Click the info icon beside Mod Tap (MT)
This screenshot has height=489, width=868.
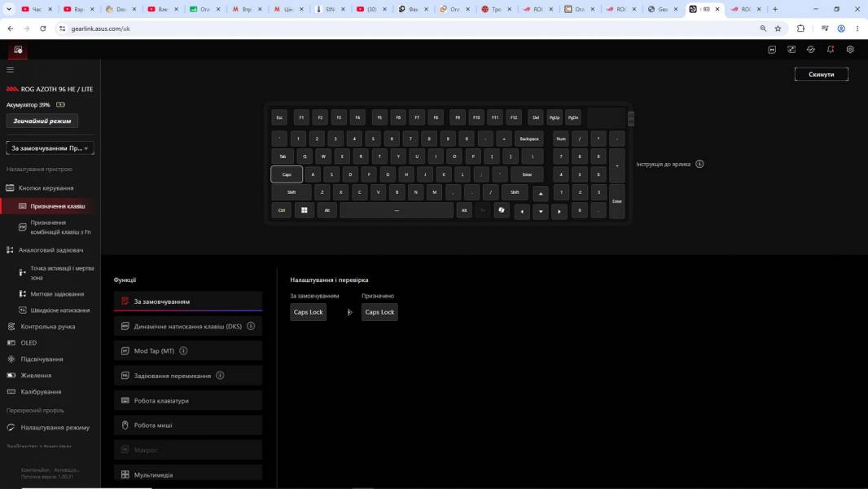[183, 350]
